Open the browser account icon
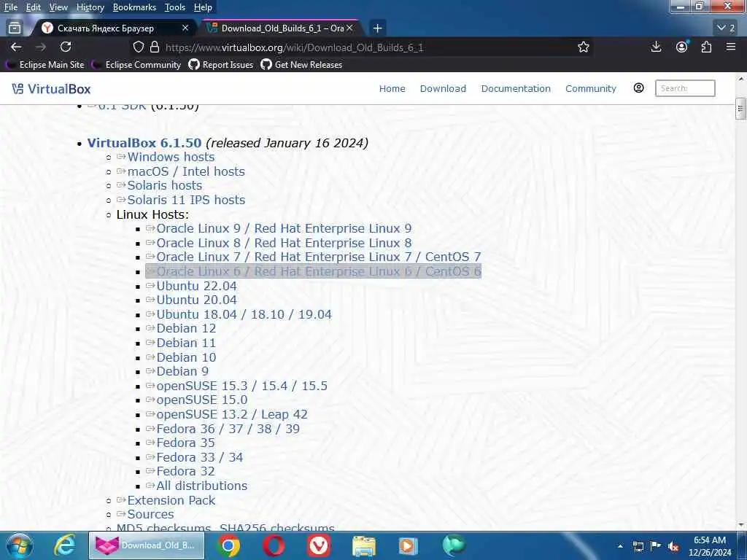The width and height of the screenshot is (747, 560). (x=682, y=47)
